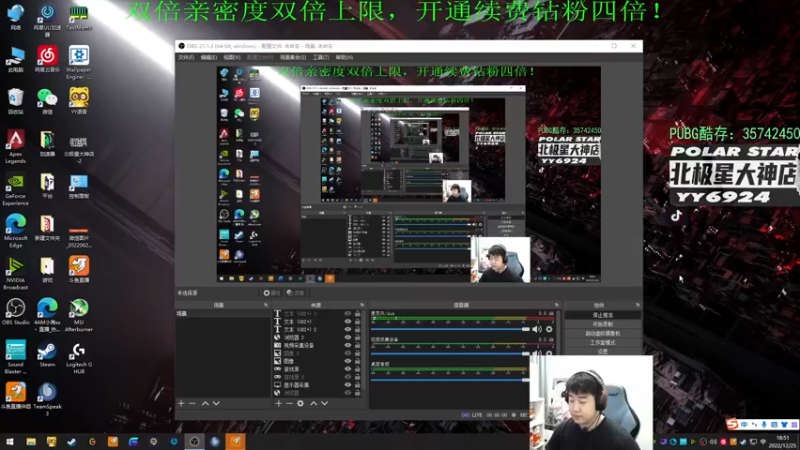The width and height of the screenshot is (800, 450).
Task: Open Logitech G HUB desktop shortcut
Action: [79, 358]
